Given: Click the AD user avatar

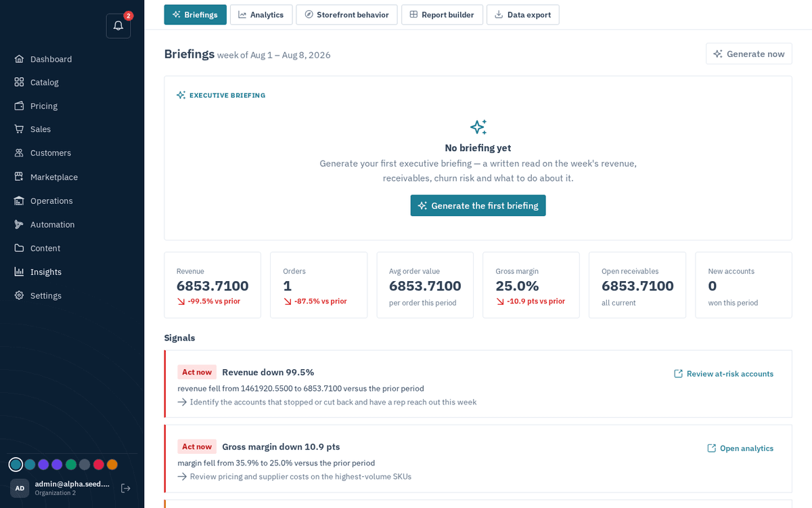Looking at the screenshot, I should pos(20,488).
